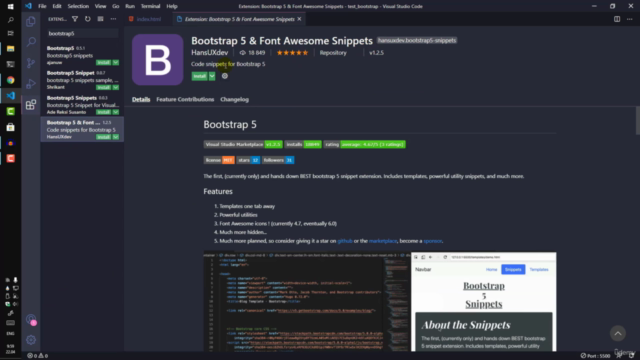Install Bootstrap5 Snippet by Shrikant

tap(104, 87)
